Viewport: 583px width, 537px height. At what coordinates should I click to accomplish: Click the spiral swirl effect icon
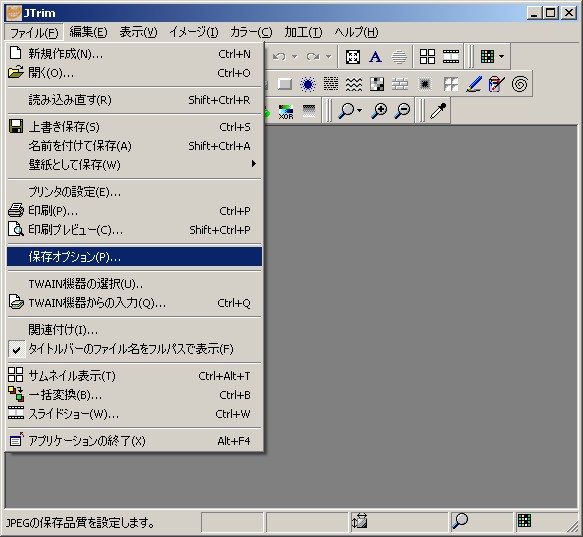coord(519,84)
